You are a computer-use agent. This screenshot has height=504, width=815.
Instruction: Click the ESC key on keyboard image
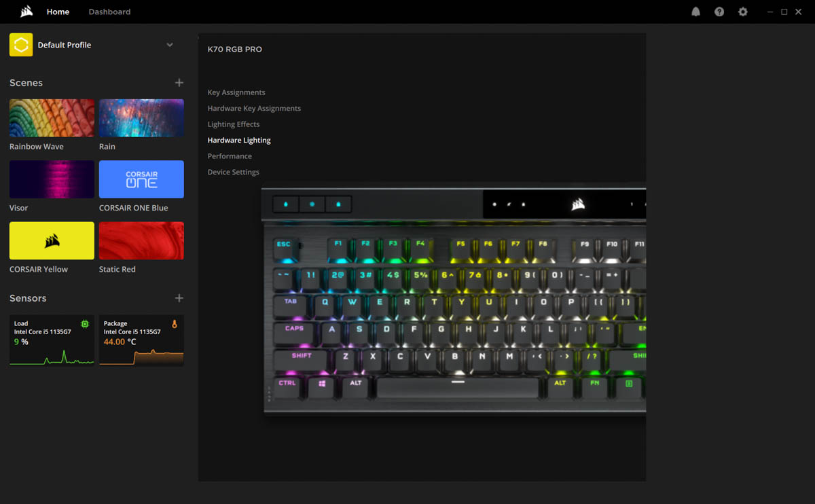pyautogui.click(x=284, y=248)
